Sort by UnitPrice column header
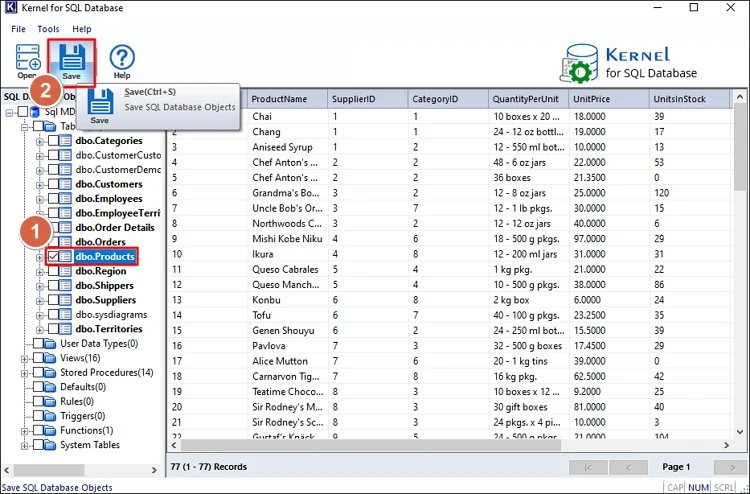This screenshot has width=750, height=494. pyautogui.click(x=609, y=99)
